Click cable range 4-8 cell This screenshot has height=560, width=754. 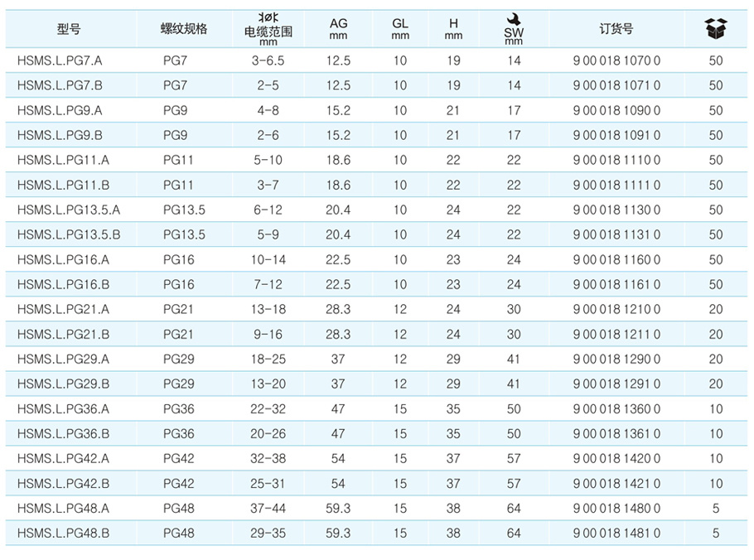(x=268, y=110)
